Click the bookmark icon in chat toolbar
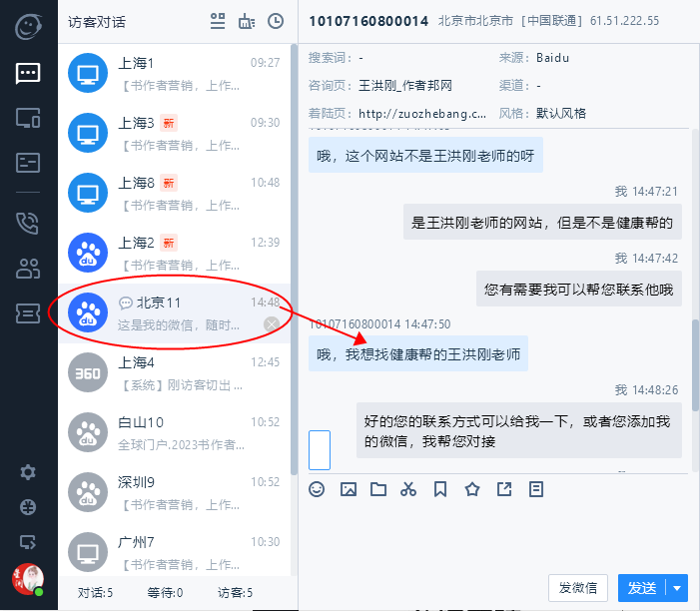Screen dimensions: 700x611 coord(440,489)
